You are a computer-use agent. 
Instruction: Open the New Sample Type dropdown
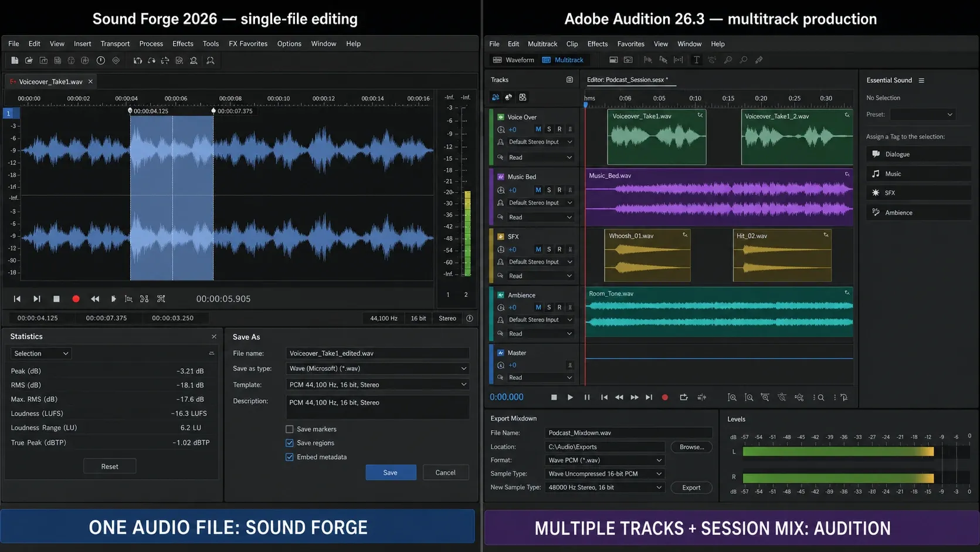pos(605,487)
